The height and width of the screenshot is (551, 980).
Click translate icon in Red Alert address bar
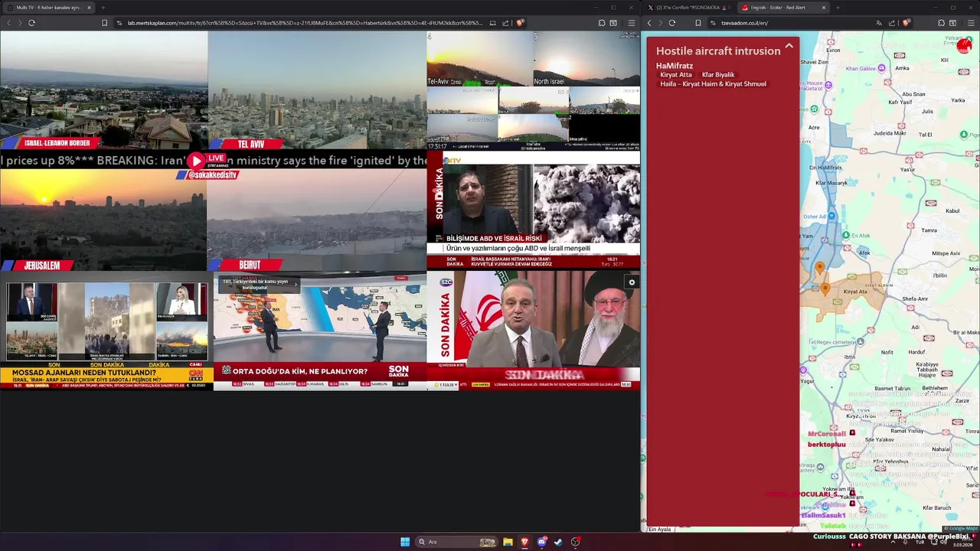[878, 23]
